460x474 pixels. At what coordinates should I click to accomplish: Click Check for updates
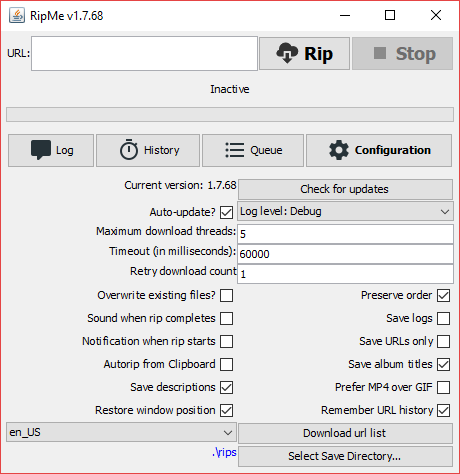[x=345, y=189]
